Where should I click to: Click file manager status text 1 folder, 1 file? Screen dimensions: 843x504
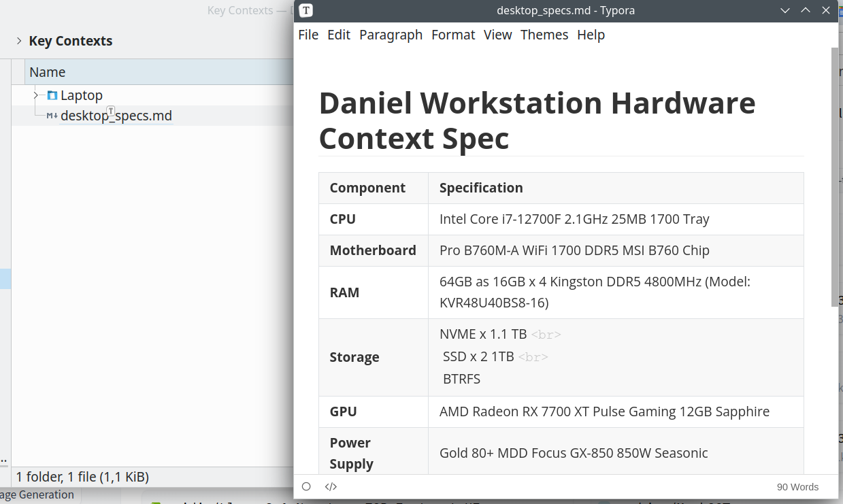[82, 477]
